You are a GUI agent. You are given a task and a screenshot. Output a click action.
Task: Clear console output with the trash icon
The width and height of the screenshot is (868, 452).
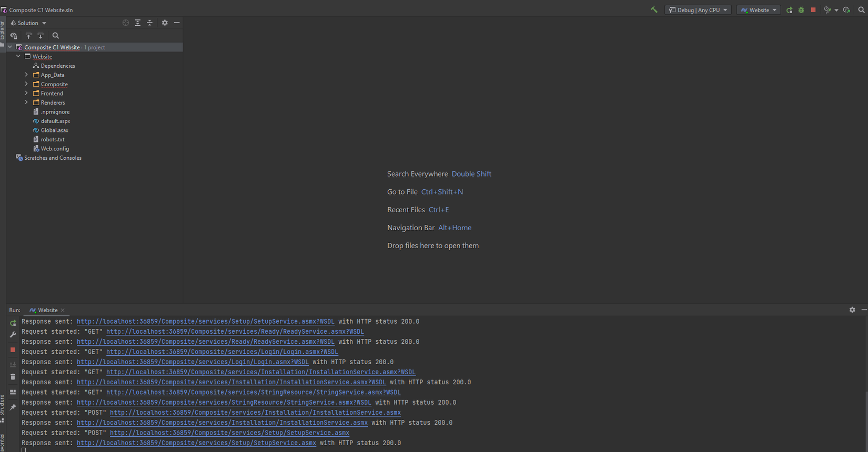(13, 377)
